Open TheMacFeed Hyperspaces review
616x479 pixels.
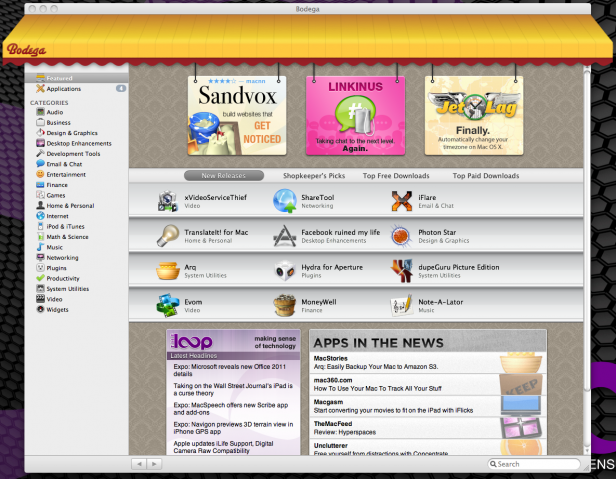point(427,428)
